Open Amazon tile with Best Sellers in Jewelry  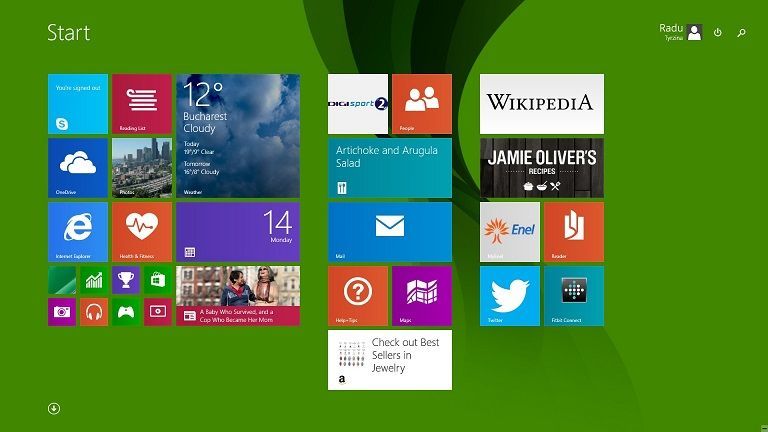tap(390, 360)
